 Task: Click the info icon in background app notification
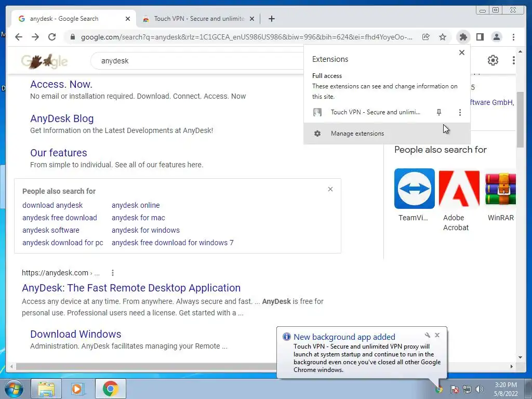pos(287,337)
